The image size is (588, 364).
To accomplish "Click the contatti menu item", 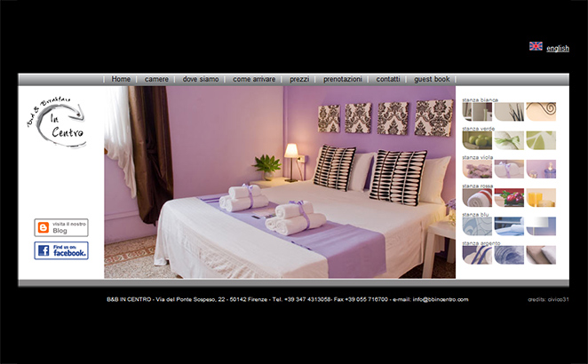I will click(387, 79).
